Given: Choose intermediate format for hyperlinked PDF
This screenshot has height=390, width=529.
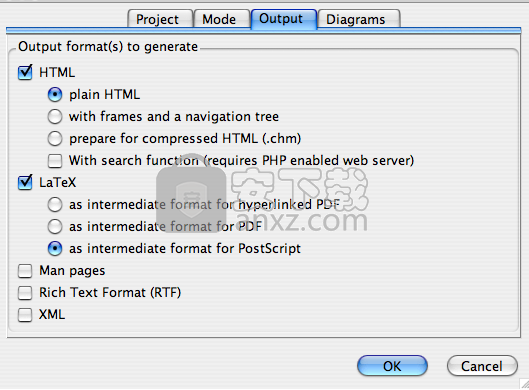Looking at the screenshot, I should pos(55,204).
